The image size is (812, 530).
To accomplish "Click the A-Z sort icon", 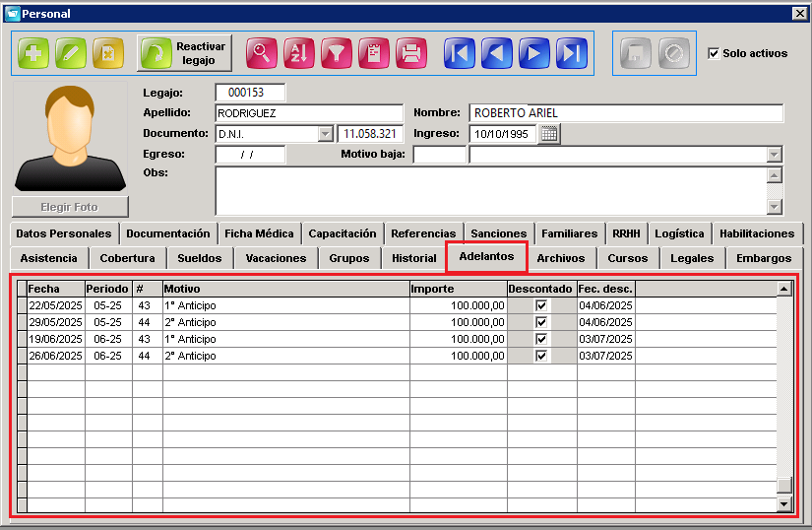I will point(299,53).
